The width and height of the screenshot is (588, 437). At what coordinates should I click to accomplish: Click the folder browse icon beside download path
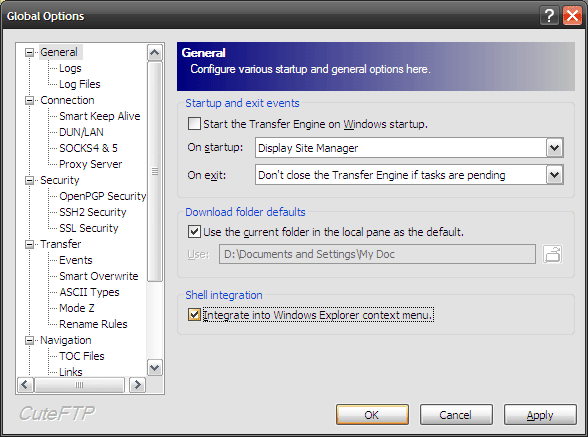(552, 254)
